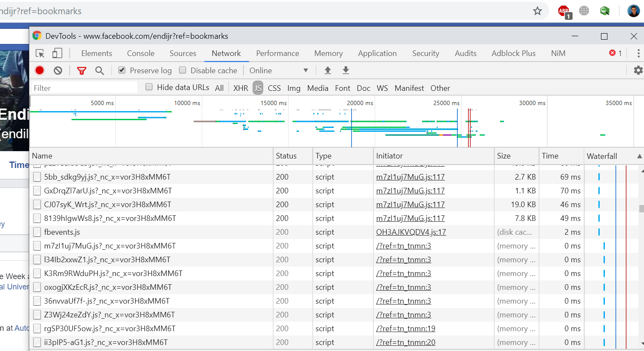The width and height of the screenshot is (644, 351).
Task: Click file icon of 5bb_sdkg9yj.js row
Action: point(37,177)
